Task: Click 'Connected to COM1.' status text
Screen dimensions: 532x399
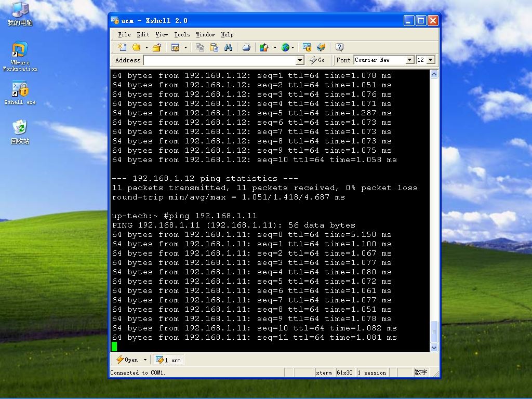Action: [x=138, y=373]
